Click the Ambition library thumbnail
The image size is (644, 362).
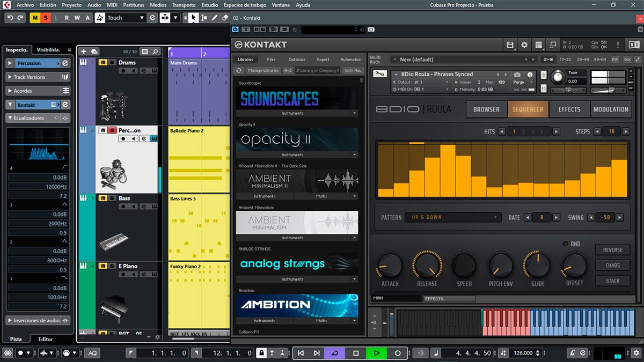(297, 305)
